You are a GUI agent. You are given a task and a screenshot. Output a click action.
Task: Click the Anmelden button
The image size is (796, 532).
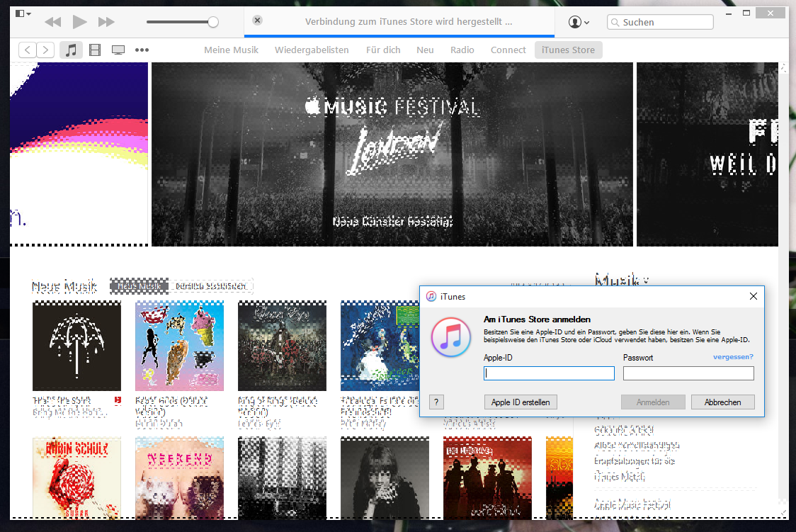[x=653, y=402]
